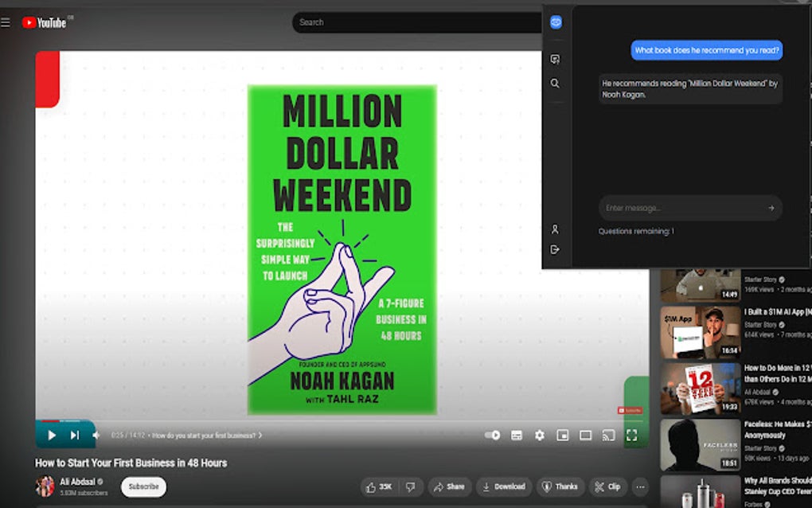Click 'Questions remaining: 1' text

(x=636, y=231)
